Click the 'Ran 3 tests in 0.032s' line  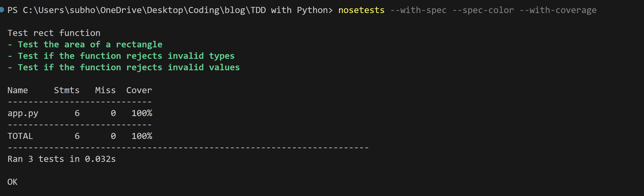(x=62, y=159)
